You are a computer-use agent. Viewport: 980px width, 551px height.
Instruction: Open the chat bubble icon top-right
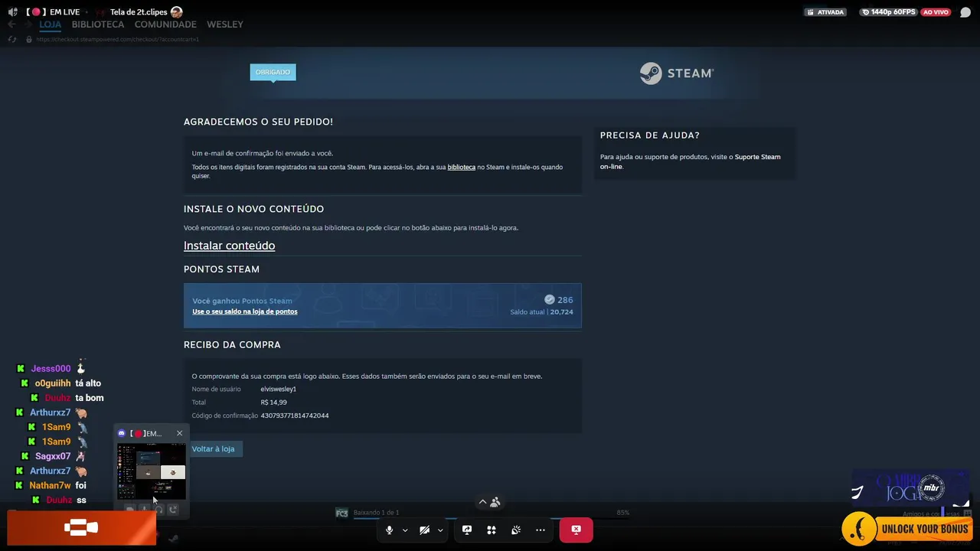pos(965,12)
